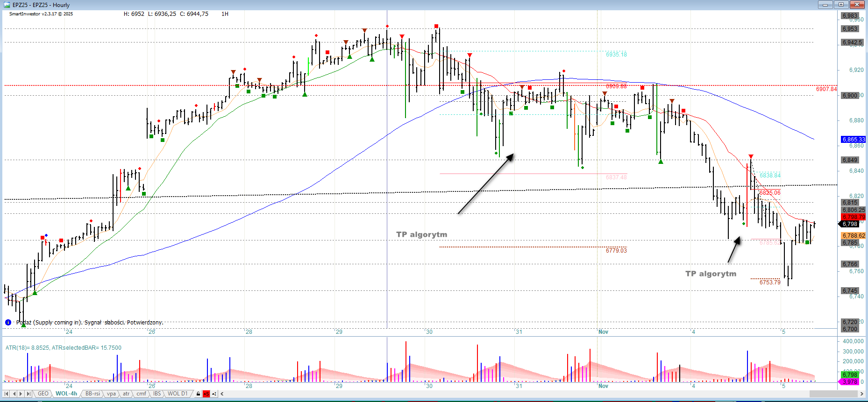This screenshot has width=868, height=402.
Task: Click the chart window icon in title bar
Action: click(7, 5)
